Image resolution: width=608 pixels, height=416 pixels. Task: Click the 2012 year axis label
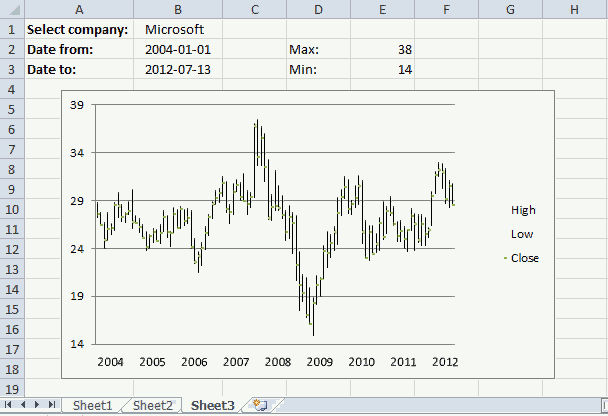pyautogui.click(x=445, y=362)
